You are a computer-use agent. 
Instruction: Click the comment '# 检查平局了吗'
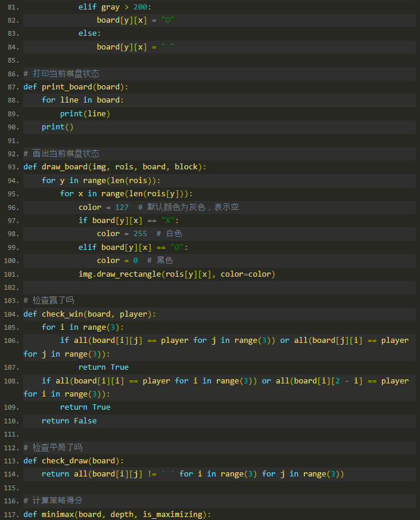pos(53,448)
